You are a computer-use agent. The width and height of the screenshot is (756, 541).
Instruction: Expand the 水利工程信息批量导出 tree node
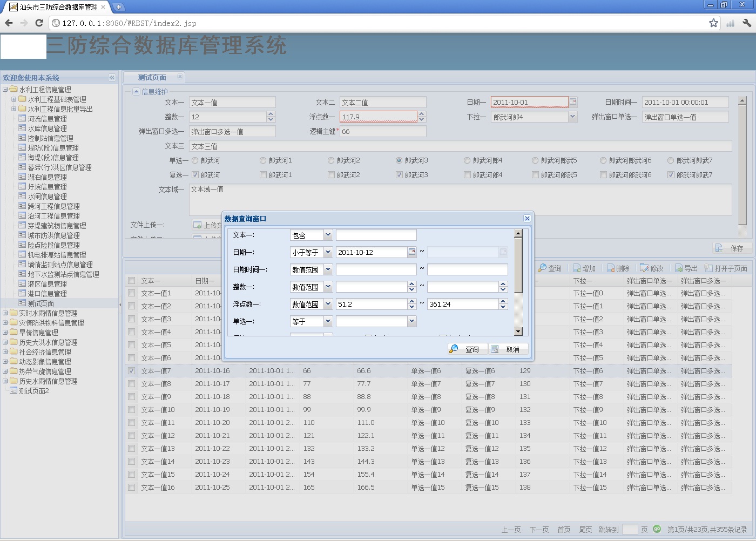14,109
